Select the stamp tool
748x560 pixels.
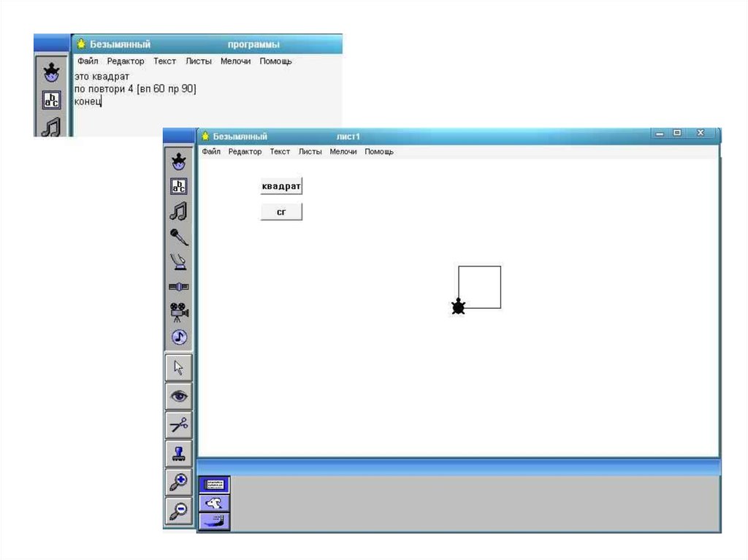(179, 453)
